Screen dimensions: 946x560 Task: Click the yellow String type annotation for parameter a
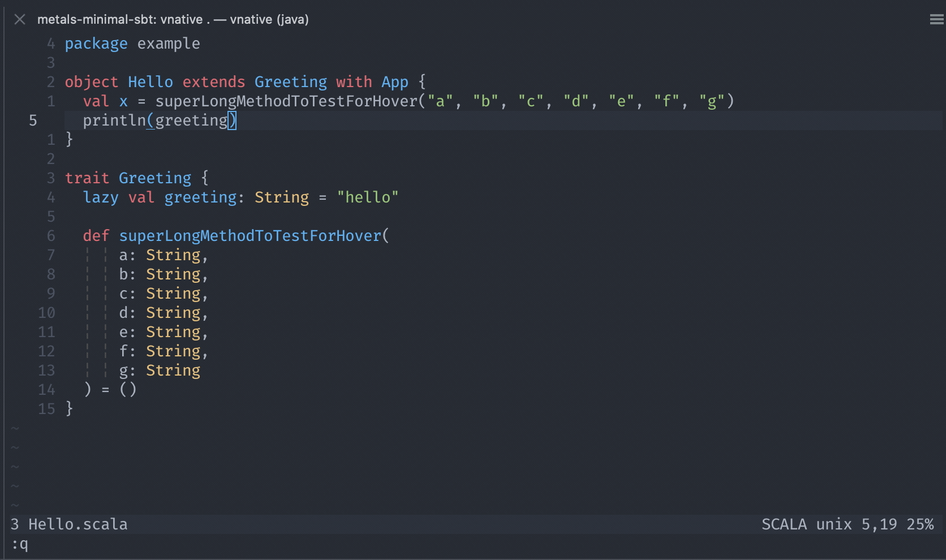tap(174, 255)
